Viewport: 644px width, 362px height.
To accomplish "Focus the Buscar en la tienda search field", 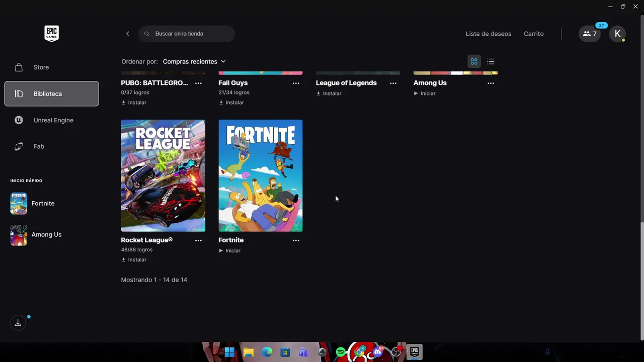I will pos(187,34).
